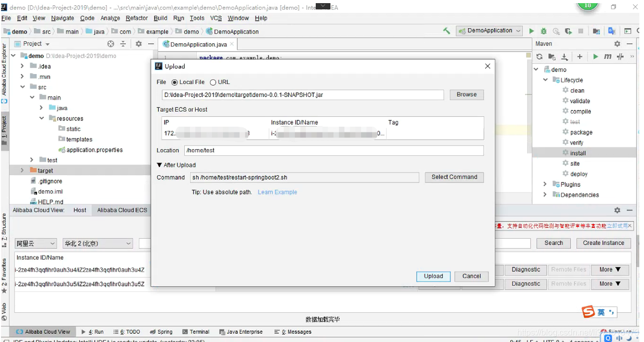Click the Command input field
The height and width of the screenshot is (342, 644).
point(304,177)
